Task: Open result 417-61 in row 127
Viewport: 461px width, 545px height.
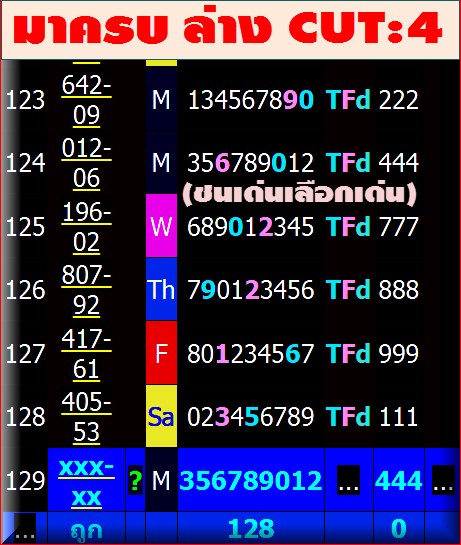Action: [x=86, y=354]
